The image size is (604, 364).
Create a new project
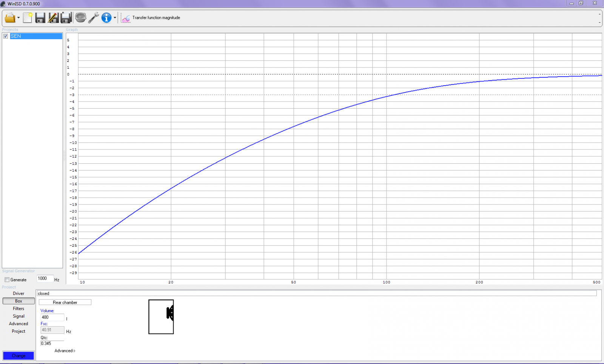click(x=27, y=18)
